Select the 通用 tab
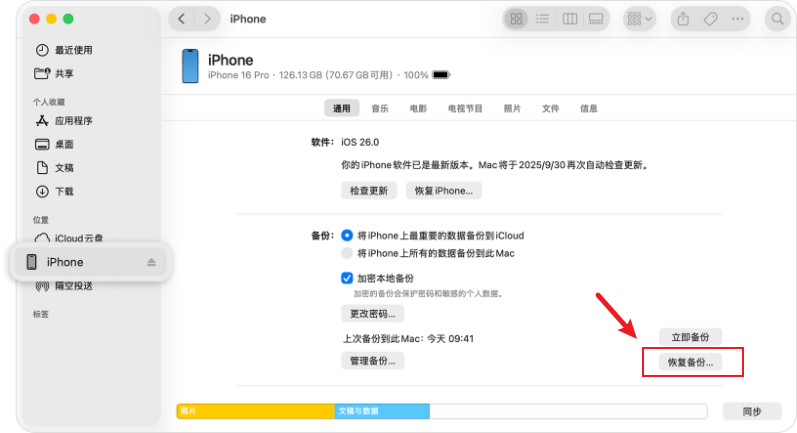The height and width of the screenshot is (433, 797). point(342,108)
